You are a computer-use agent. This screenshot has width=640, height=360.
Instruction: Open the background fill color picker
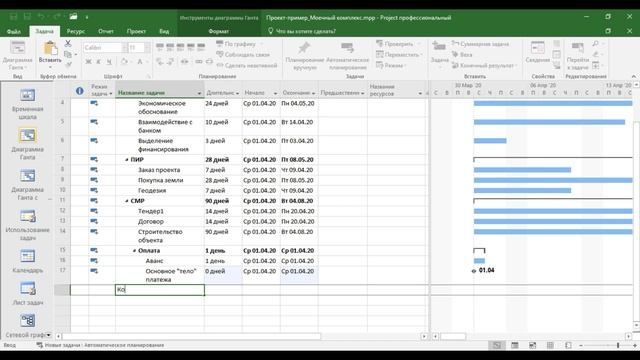124,62
